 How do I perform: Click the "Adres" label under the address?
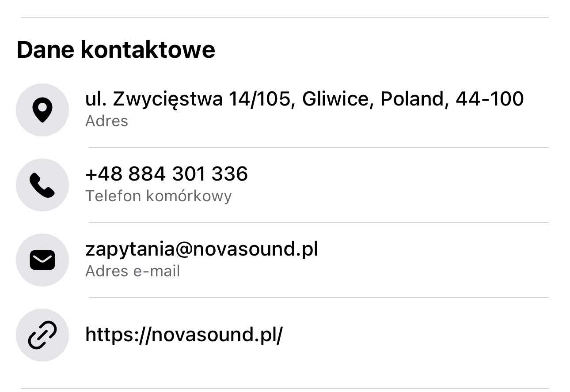pyautogui.click(x=106, y=121)
